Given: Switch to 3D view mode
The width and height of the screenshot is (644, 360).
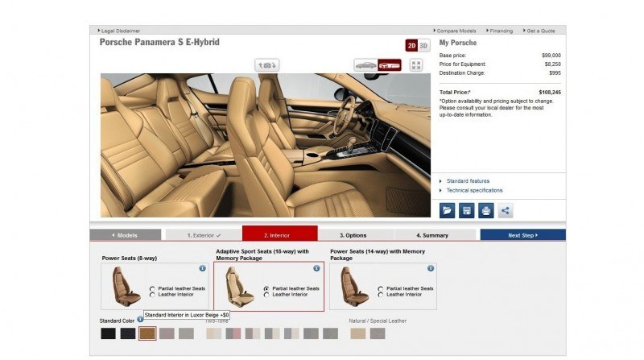Looking at the screenshot, I should [424, 46].
